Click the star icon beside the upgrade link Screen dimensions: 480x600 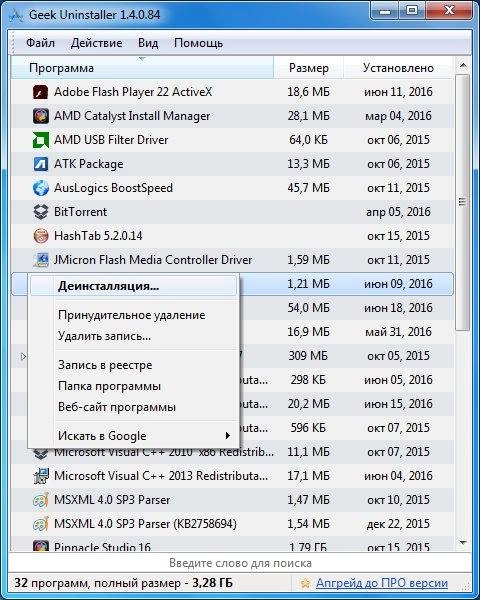click(305, 583)
